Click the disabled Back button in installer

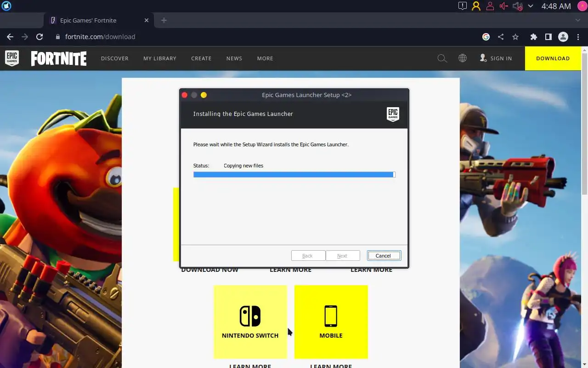point(308,256)
